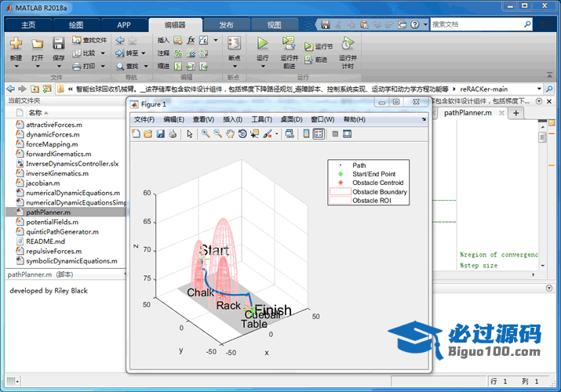Click the Find Files button in ribbon
The width and height of the screenshot is (561, 392).
point(89,40)
